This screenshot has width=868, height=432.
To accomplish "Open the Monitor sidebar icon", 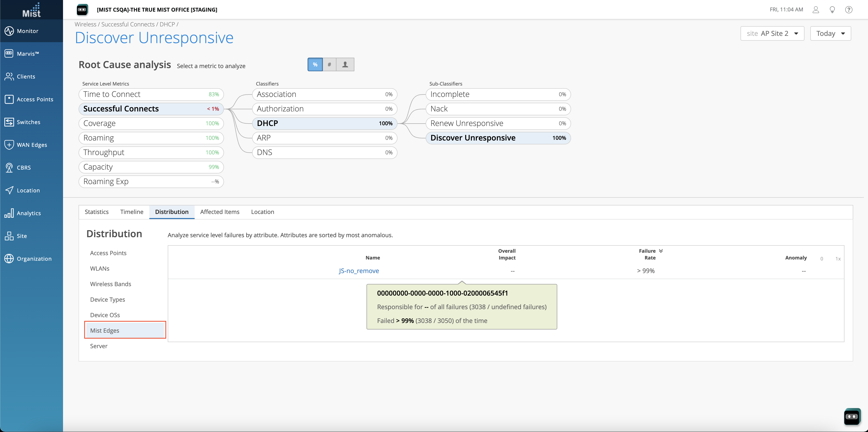I will coord(9,31).
